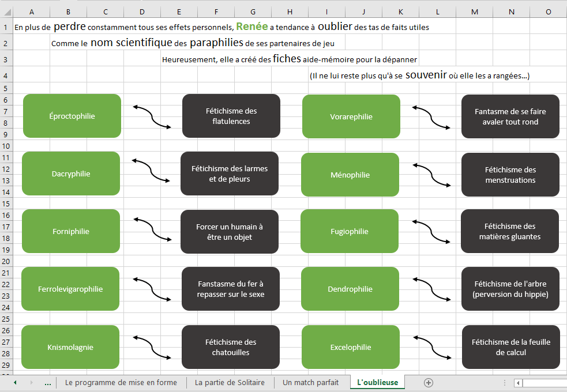Select column F by its header
567x392 pixels.
(x=216, y=12)
